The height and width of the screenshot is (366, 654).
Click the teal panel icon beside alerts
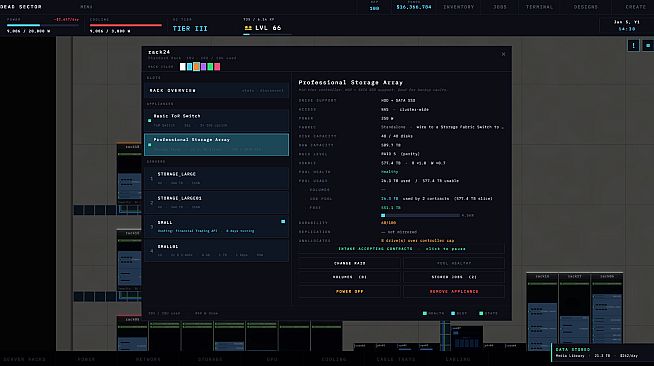pyautogui.click(x=648, y=45)
